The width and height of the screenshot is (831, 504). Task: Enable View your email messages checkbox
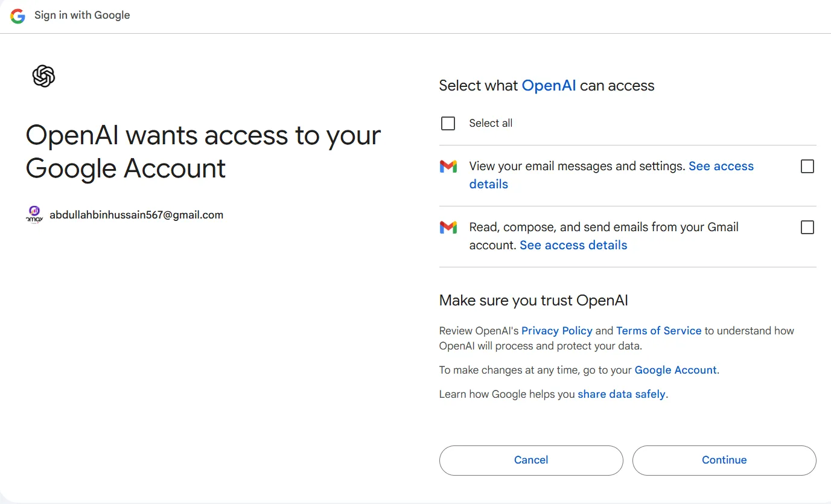point(807,166)
